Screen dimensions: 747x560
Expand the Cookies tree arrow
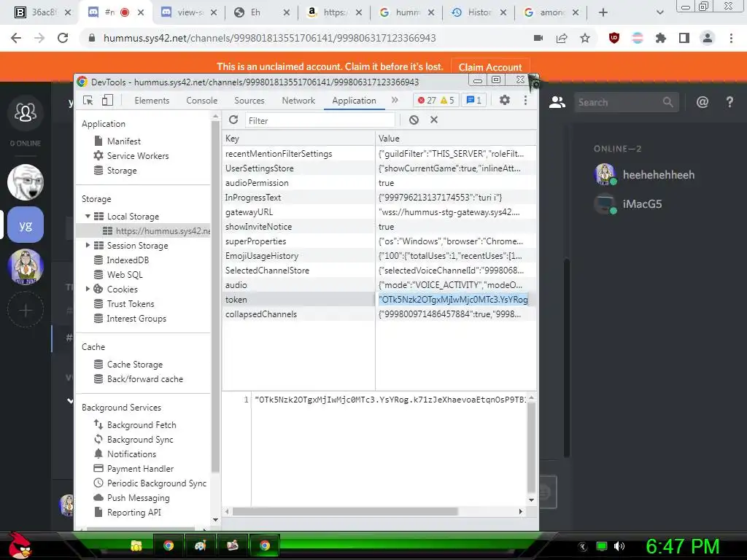(88, 289)
